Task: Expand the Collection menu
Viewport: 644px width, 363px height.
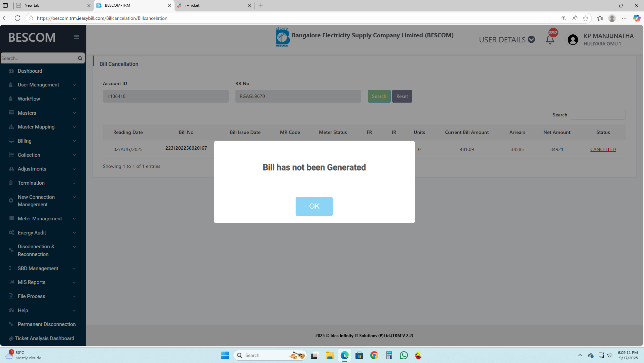Action: click(43, 155)
